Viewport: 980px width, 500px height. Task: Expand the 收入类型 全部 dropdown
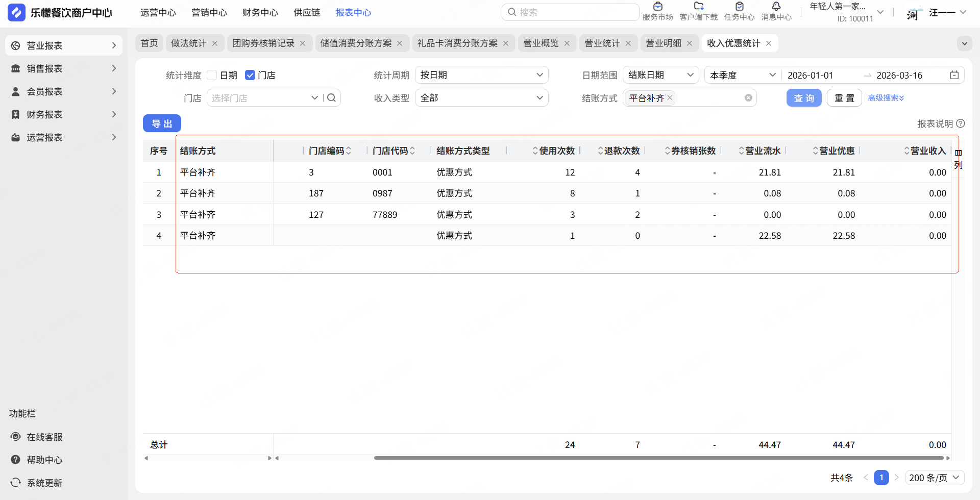[x=481, y=98]
